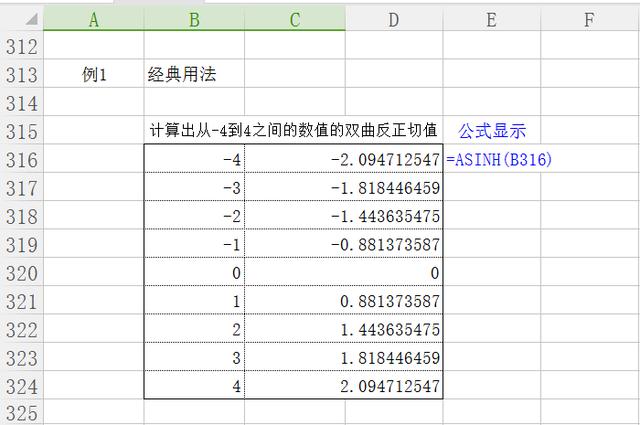640x425 pixels.
Task: Select cell with value -4
Action: point(194,160)
